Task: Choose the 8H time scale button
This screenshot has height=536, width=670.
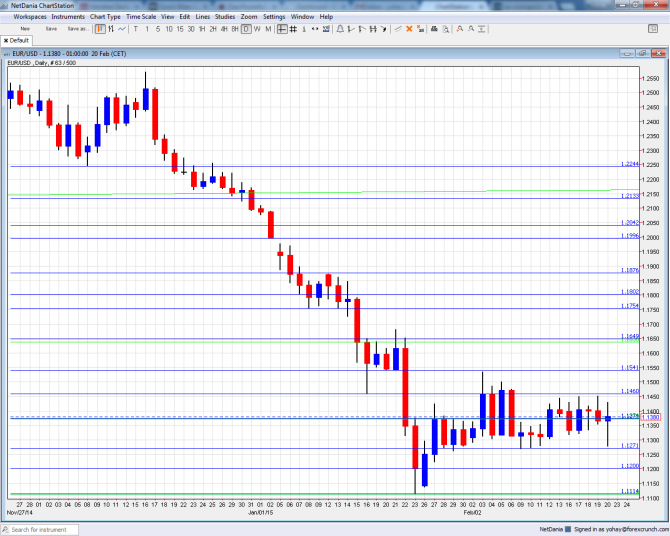Action: point(235,29)
